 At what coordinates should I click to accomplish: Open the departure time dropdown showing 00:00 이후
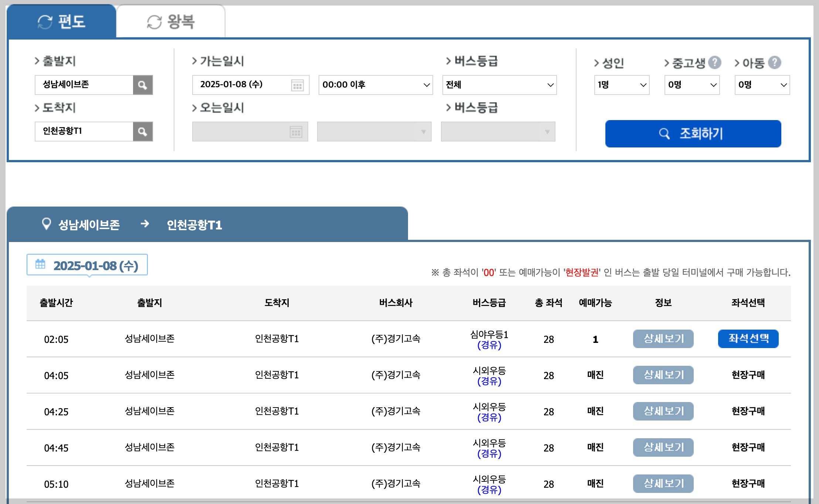(375, 85)
